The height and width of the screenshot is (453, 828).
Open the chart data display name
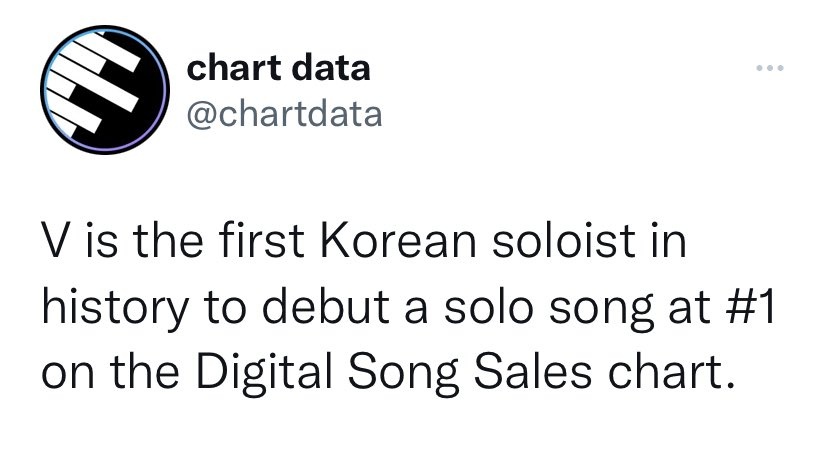(x=278, y=69)
